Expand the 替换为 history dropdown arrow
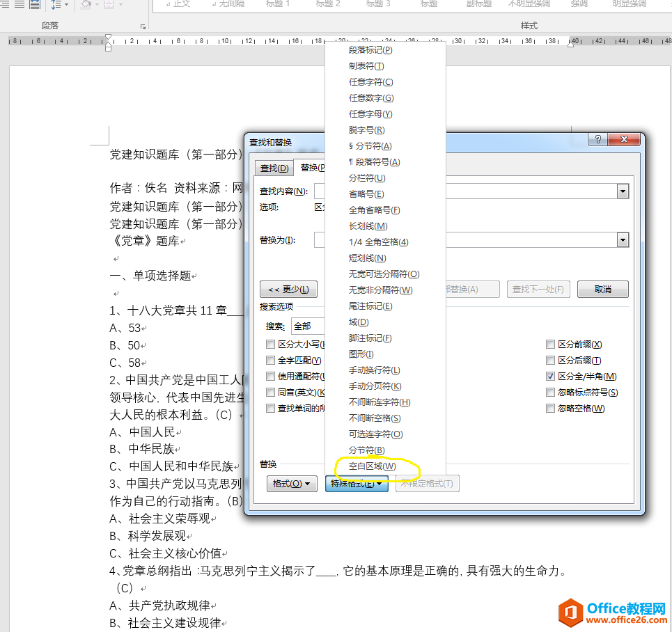 [623, 240]
